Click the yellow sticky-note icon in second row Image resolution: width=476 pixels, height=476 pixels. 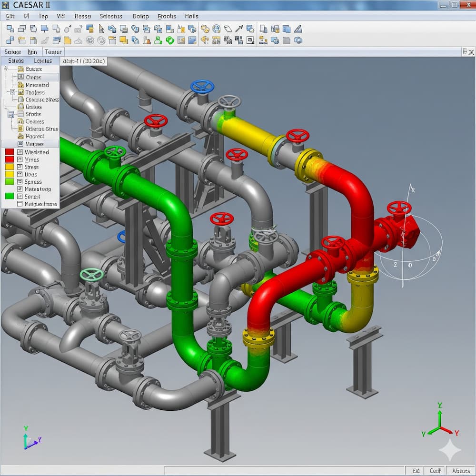68,40
